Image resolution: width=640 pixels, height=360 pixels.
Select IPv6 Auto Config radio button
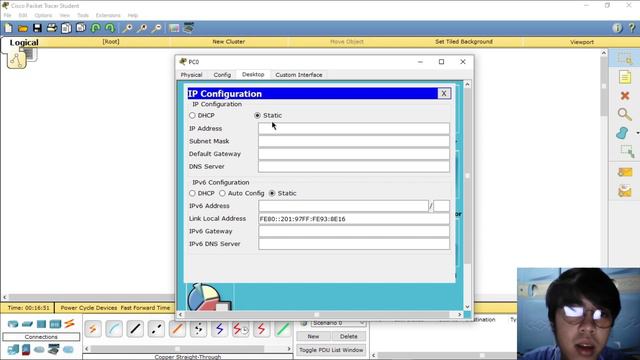click(x=222, y=193)
